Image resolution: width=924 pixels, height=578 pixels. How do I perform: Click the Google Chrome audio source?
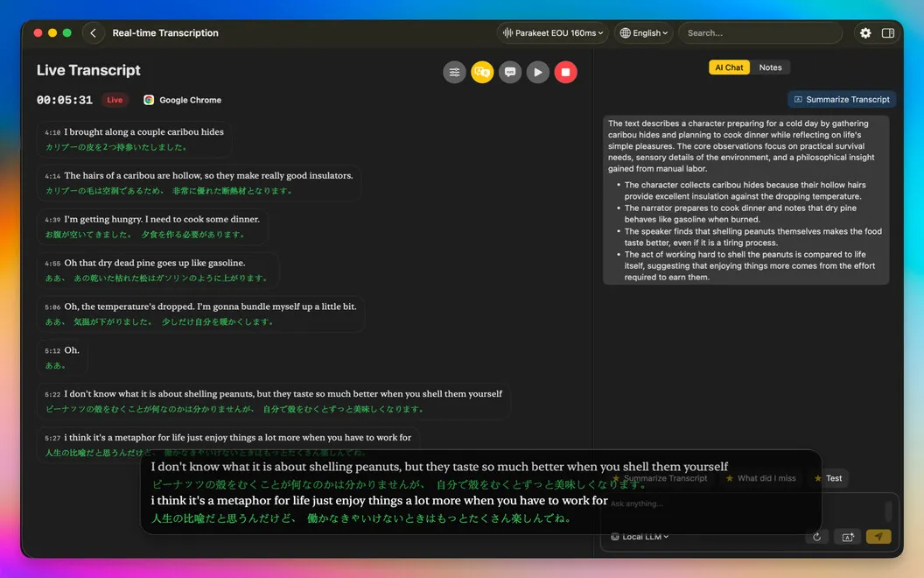click(182, 100)
